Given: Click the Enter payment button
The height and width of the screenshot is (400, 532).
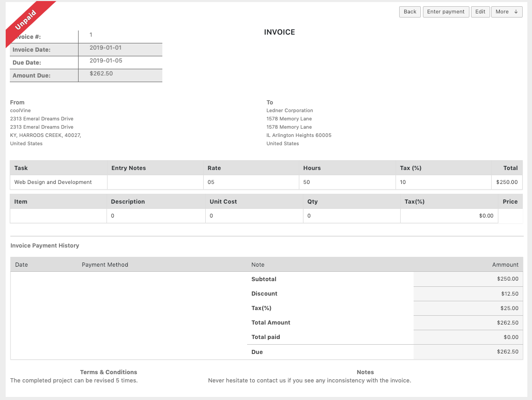Looking at the screenshot, I should 446,11.
